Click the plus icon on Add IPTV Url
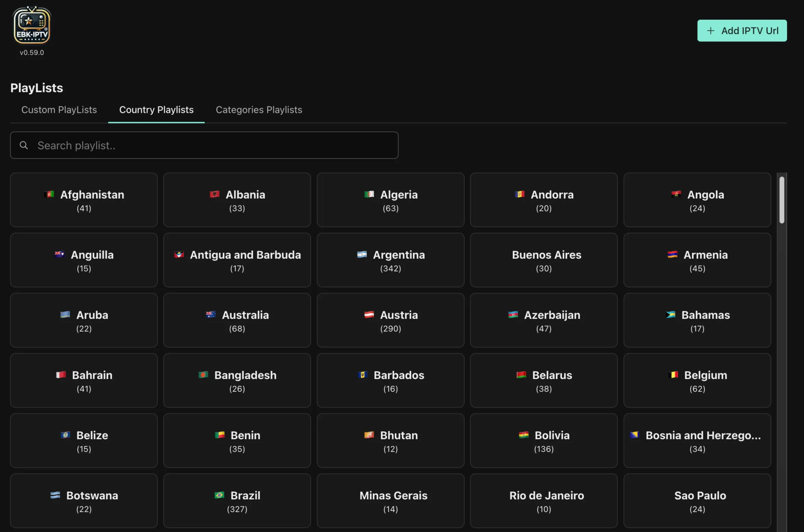Screen dimensions: 804x532 [x=711, y=30]
